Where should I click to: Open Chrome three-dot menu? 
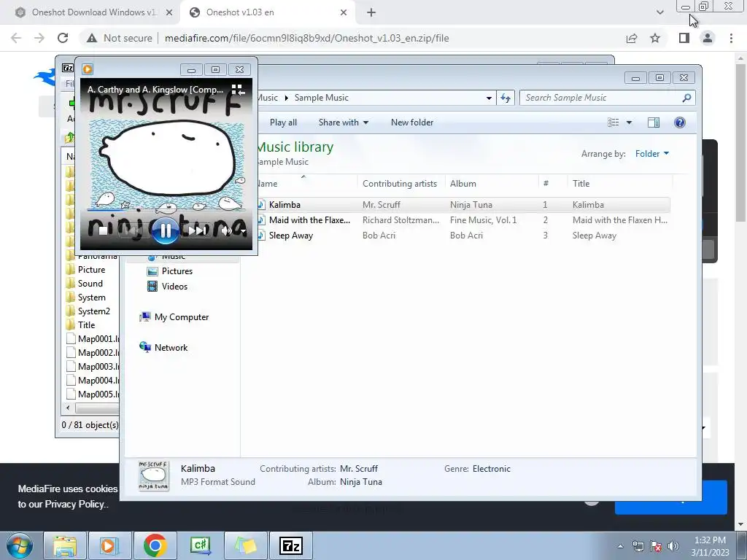[x=731, y=38]
